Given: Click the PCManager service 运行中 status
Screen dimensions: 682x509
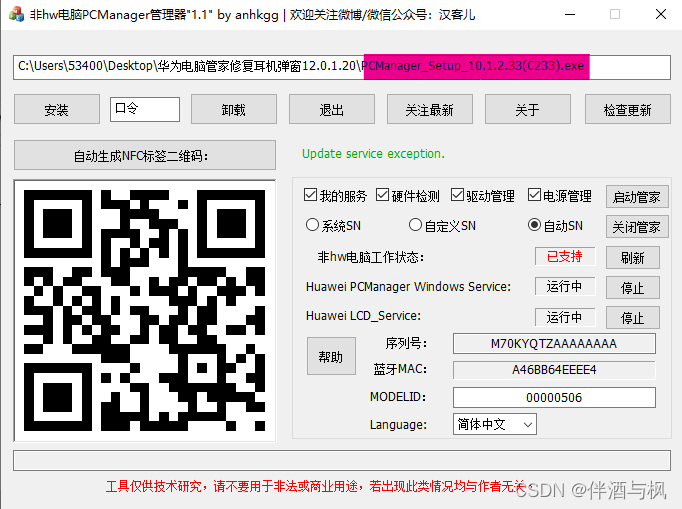Looking at the screenshot, I should (565, 286).
